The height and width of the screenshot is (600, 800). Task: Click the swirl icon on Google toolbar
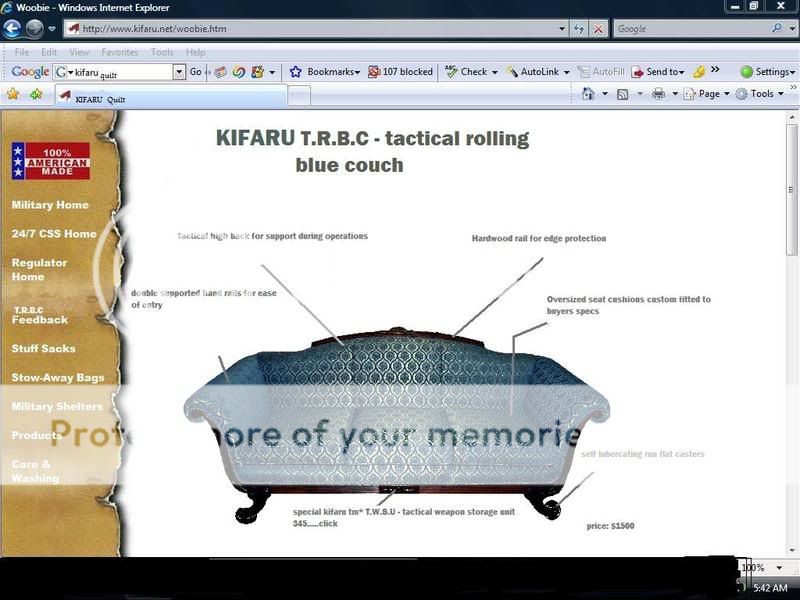click(238, 72)
